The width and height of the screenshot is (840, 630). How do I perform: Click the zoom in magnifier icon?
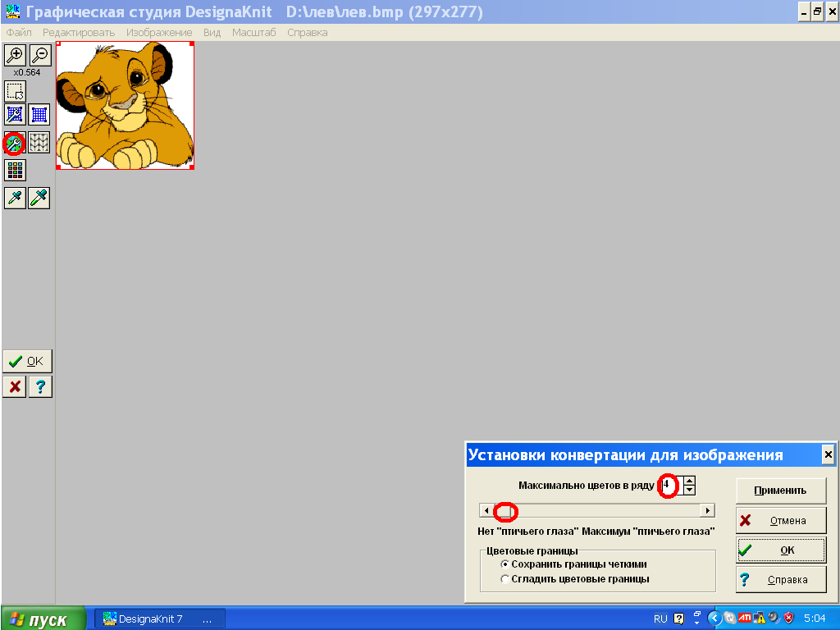pos(15,55)
